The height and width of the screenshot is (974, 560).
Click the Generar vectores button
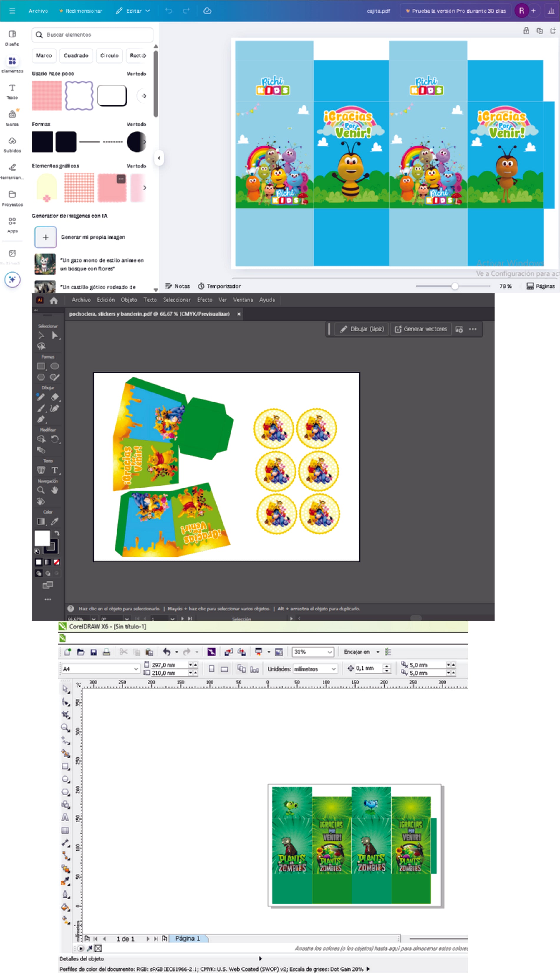pos(421,329)
